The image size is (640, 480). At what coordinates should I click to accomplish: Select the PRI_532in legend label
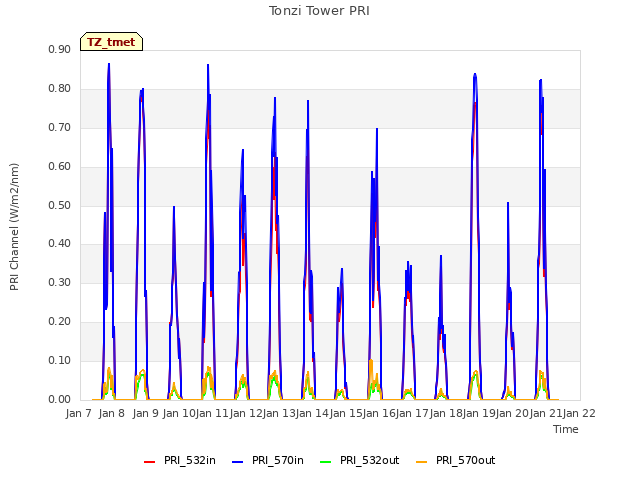190,460
